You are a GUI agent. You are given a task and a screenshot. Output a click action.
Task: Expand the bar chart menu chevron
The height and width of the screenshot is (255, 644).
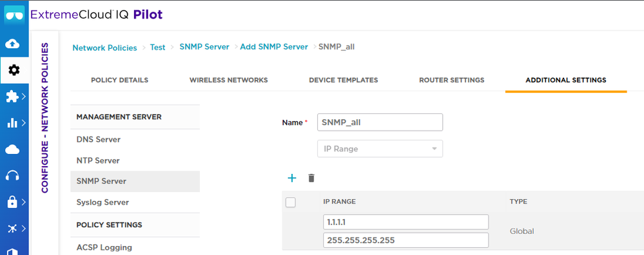[24, 122]
